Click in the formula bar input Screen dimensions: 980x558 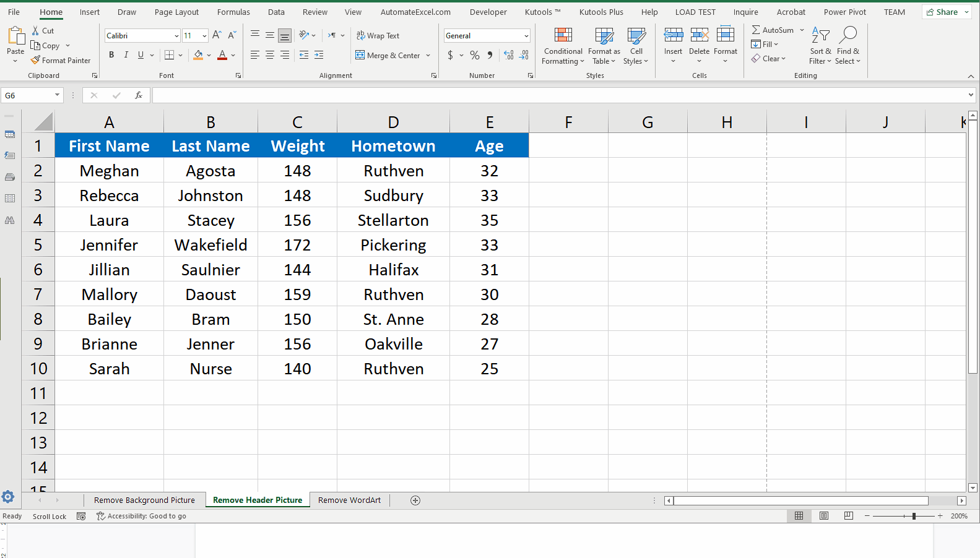(x=559, y=95)
